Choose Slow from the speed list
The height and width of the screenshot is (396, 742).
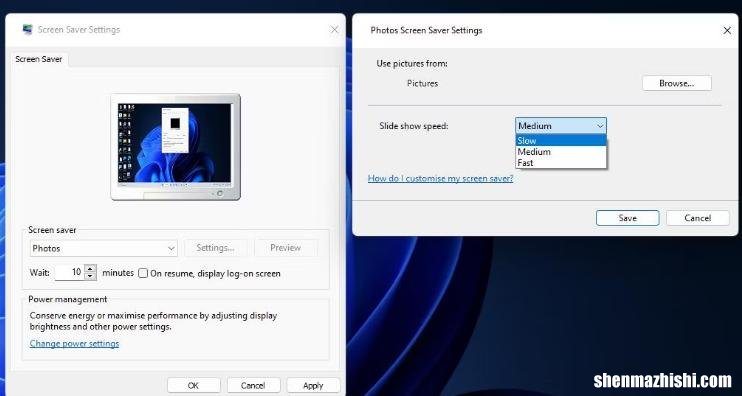click(561, 141)
